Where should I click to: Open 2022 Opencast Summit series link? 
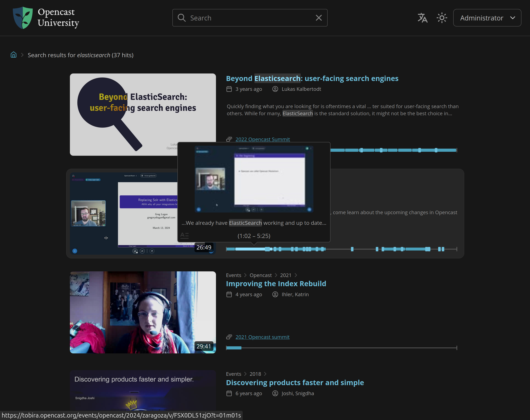tap(262, 139)
